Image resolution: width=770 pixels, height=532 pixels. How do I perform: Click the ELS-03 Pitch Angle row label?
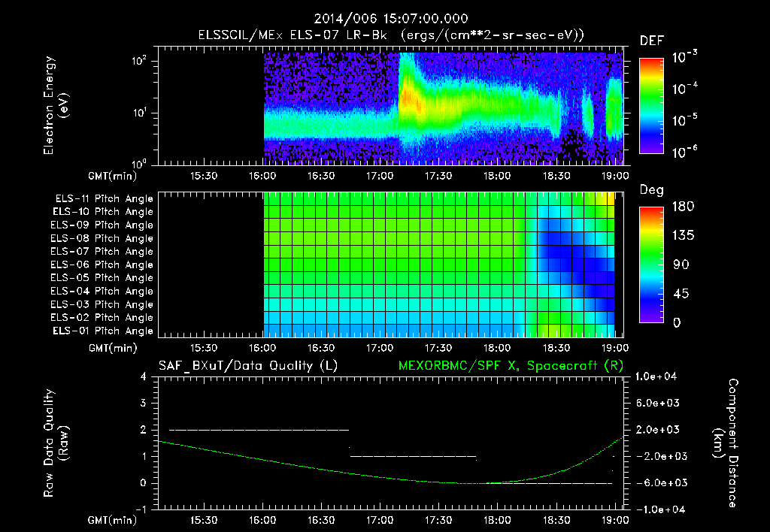pyautogui.click(x=102, y=305)
